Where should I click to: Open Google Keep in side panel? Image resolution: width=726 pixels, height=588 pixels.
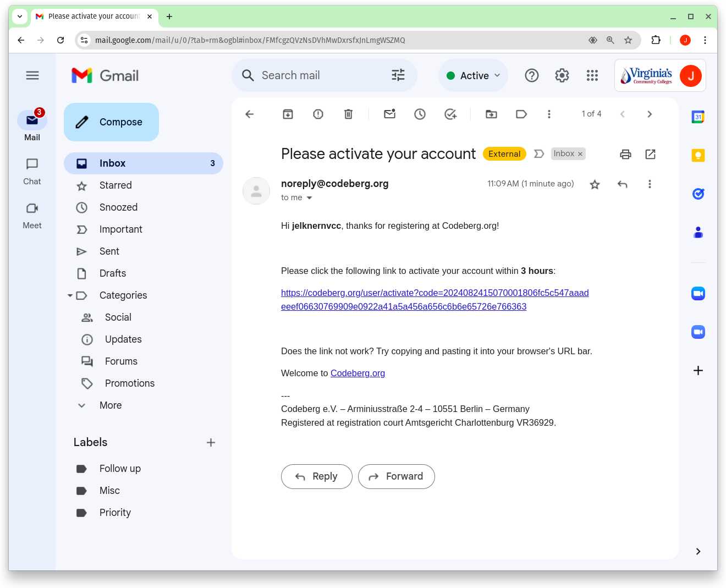[698, 155]
